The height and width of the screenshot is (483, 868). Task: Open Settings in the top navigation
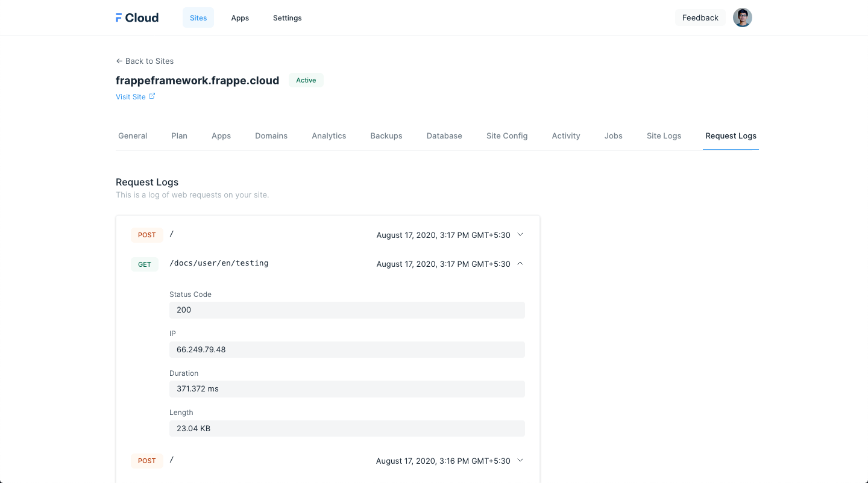tap(287, 18)
